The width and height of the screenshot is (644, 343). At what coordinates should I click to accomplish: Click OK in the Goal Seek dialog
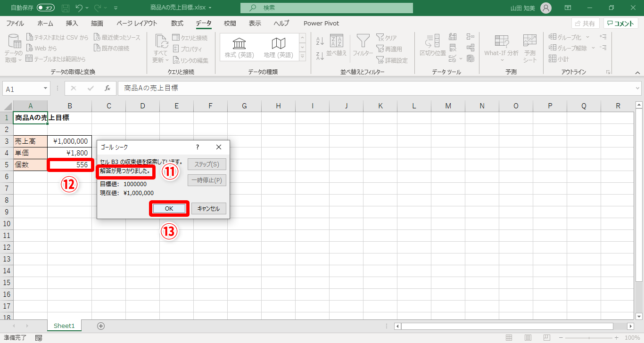169,209
